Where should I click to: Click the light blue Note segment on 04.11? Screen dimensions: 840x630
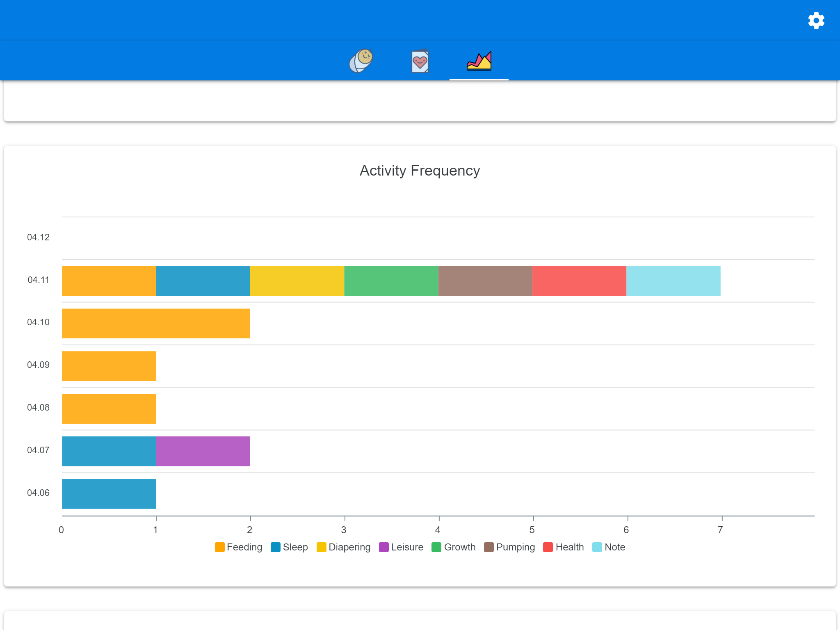pyautogui.click(x=673, y=281)
